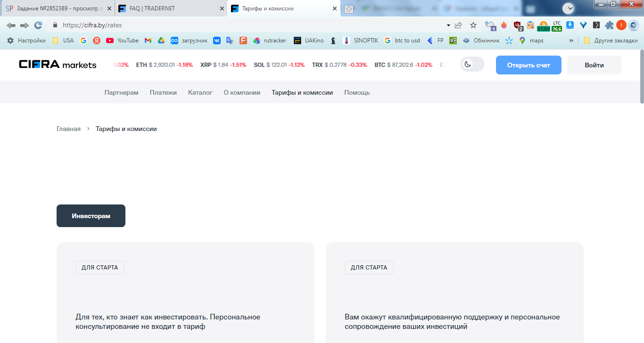Click the Войти login button
644x343 pixels.
[594, 65]
